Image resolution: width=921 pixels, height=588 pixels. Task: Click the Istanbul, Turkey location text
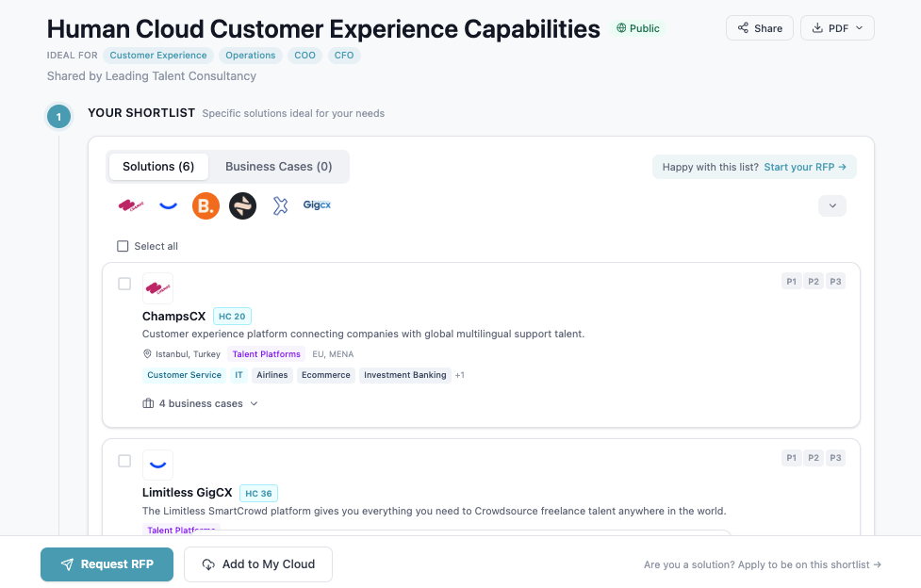tap(188, 354)
